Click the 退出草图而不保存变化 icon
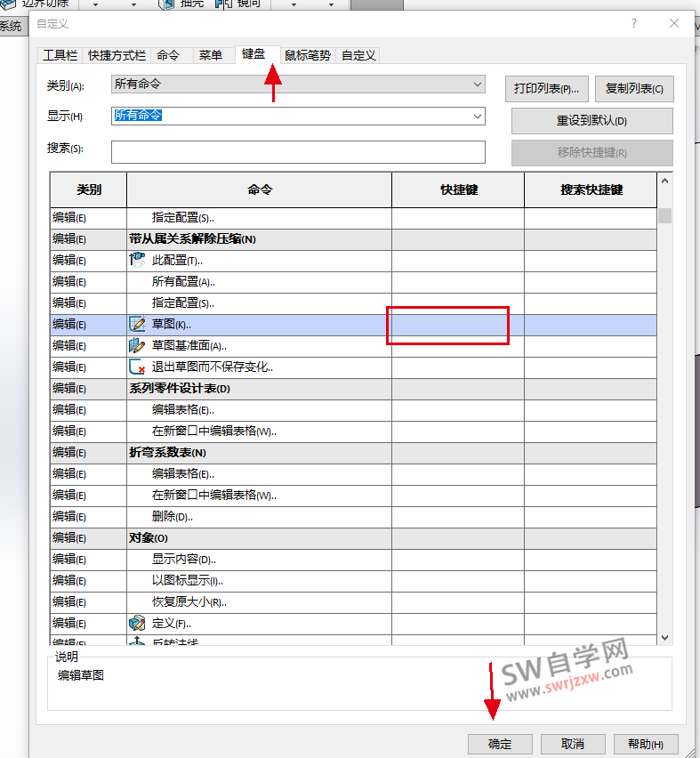Image resolution: width=700 pixels, height=758 pixels. pos(137,367)
